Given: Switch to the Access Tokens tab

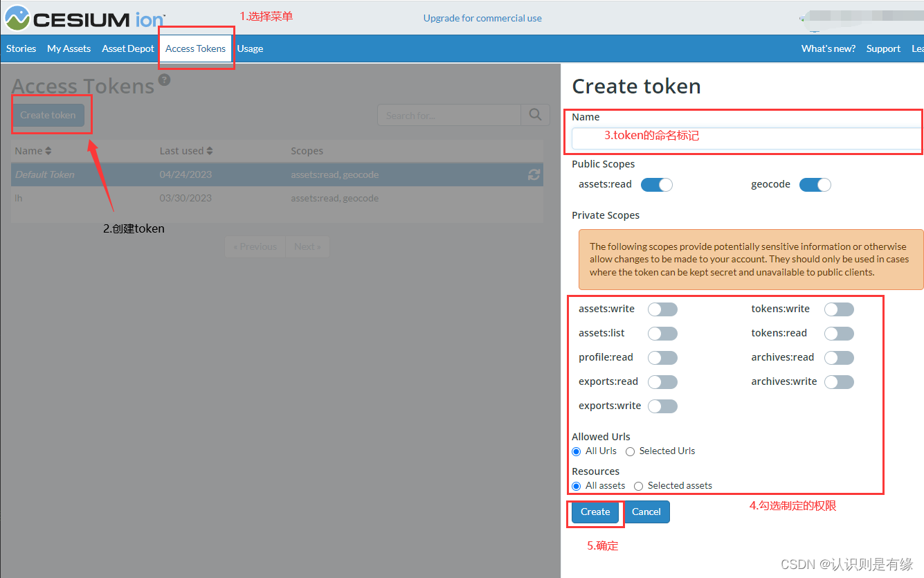Looking at the screenshot, I should tap(195, 48).
